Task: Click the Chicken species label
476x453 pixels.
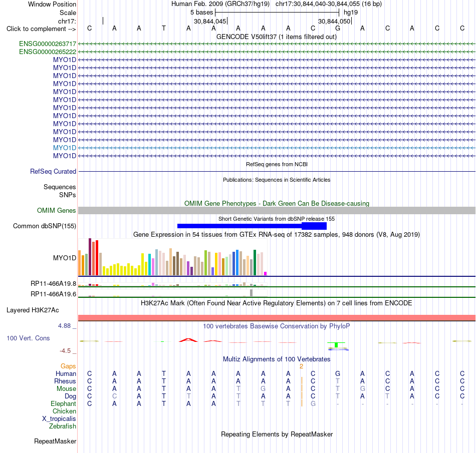Action: 64,411
